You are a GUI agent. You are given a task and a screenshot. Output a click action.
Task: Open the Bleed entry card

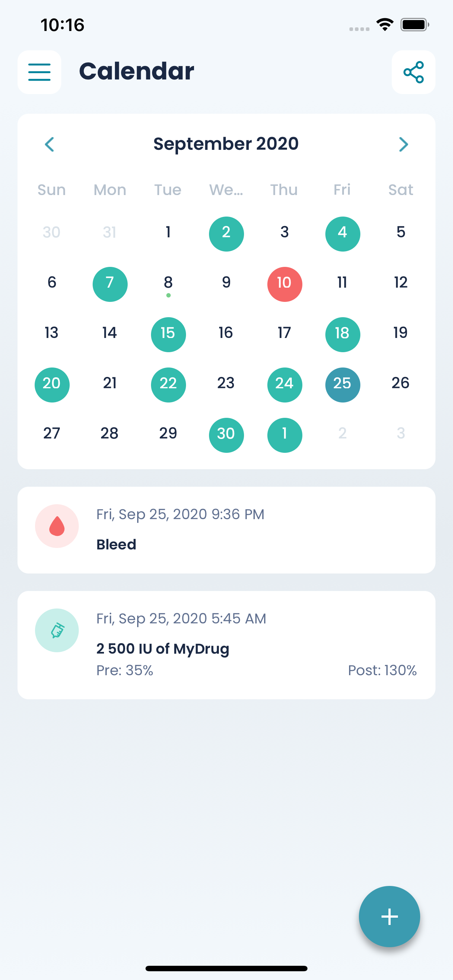pos(226,530)
